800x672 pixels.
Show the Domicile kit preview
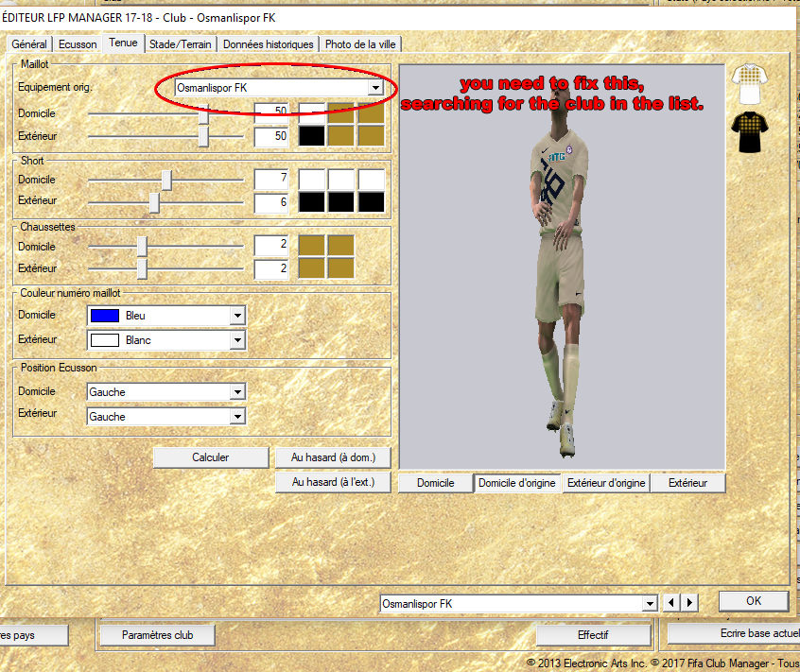tap(435, 483)
